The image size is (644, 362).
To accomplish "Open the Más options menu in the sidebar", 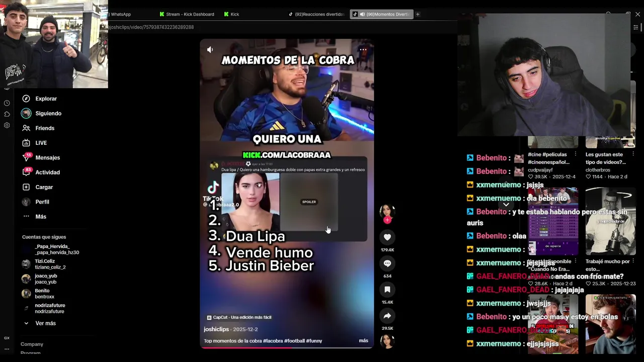I will click(x=34, y=217).
